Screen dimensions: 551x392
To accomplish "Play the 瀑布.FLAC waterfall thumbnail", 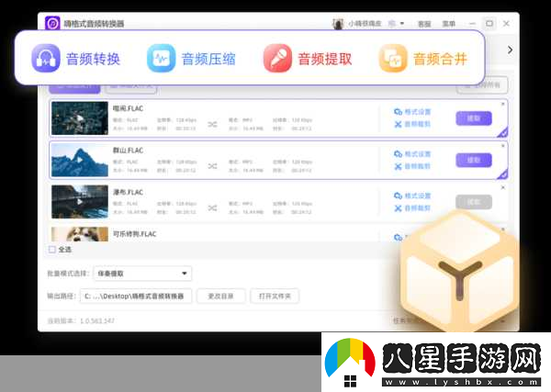I will [x=80, y=202].
